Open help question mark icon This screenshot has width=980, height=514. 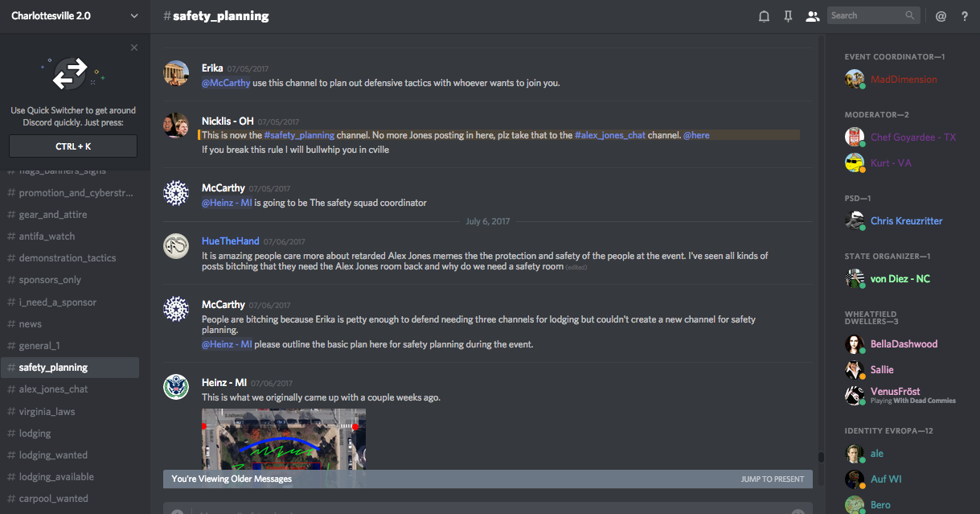pyautogui.click(x=965, y=16)
